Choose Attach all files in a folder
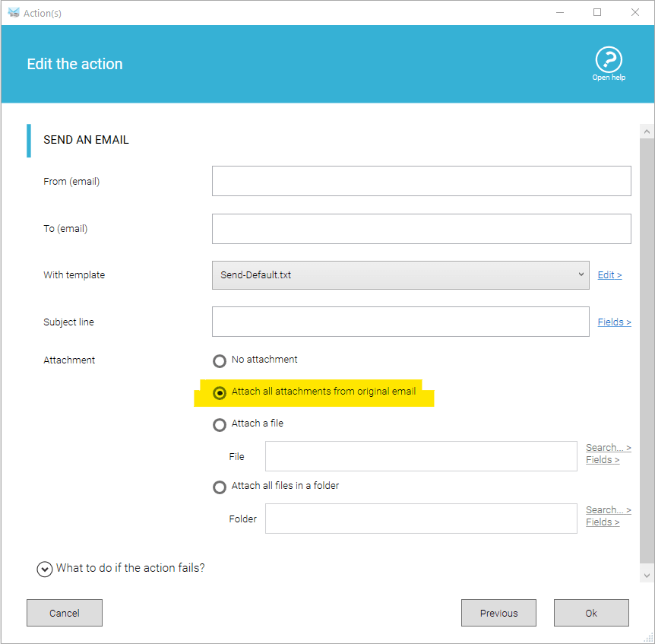 click(220, 487)
